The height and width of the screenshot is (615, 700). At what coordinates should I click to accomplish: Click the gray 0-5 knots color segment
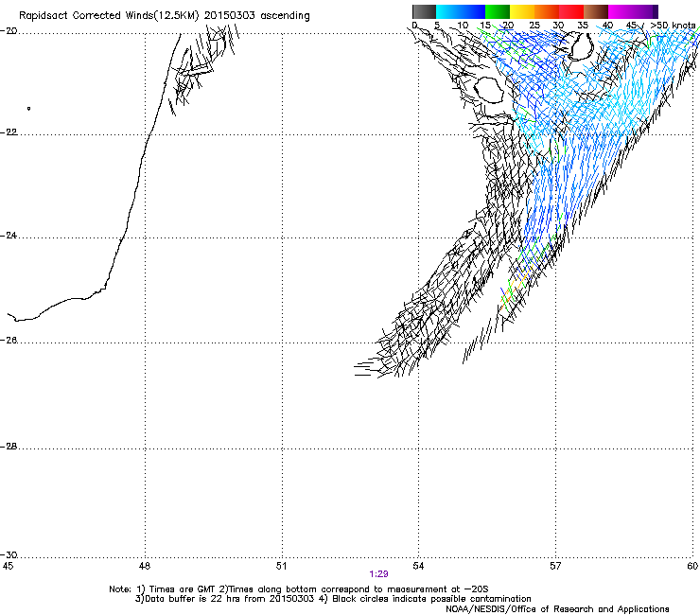coord(424,11)
